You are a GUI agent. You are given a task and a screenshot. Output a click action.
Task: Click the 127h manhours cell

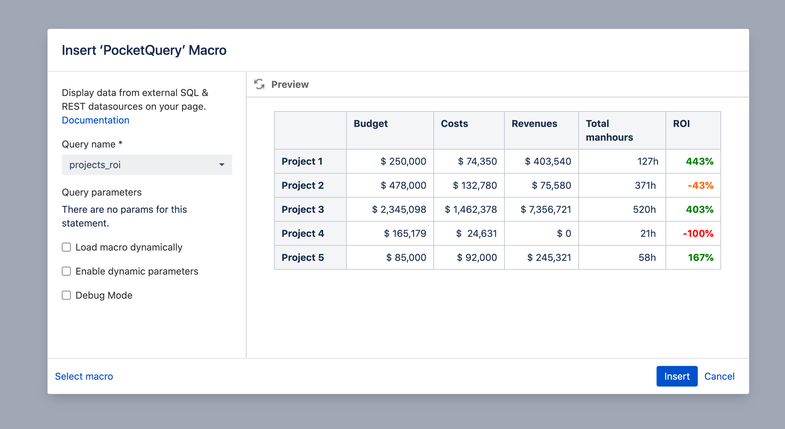622,161
